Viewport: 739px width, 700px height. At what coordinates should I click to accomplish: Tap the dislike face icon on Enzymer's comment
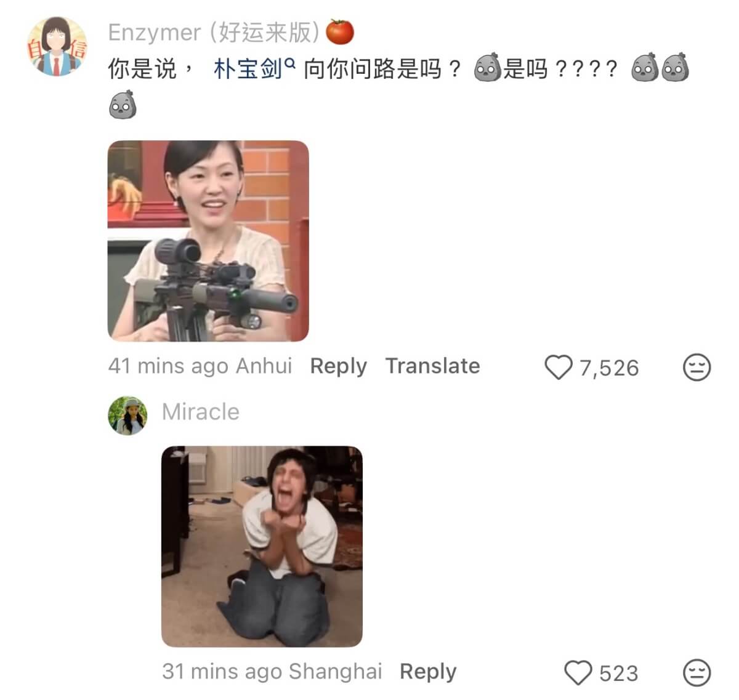point(697,368)
